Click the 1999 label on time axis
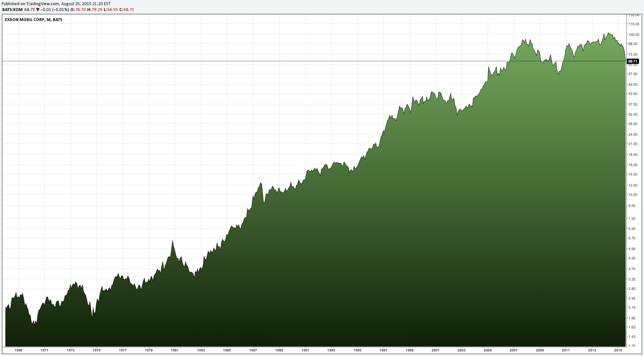 tap(410, 350)
